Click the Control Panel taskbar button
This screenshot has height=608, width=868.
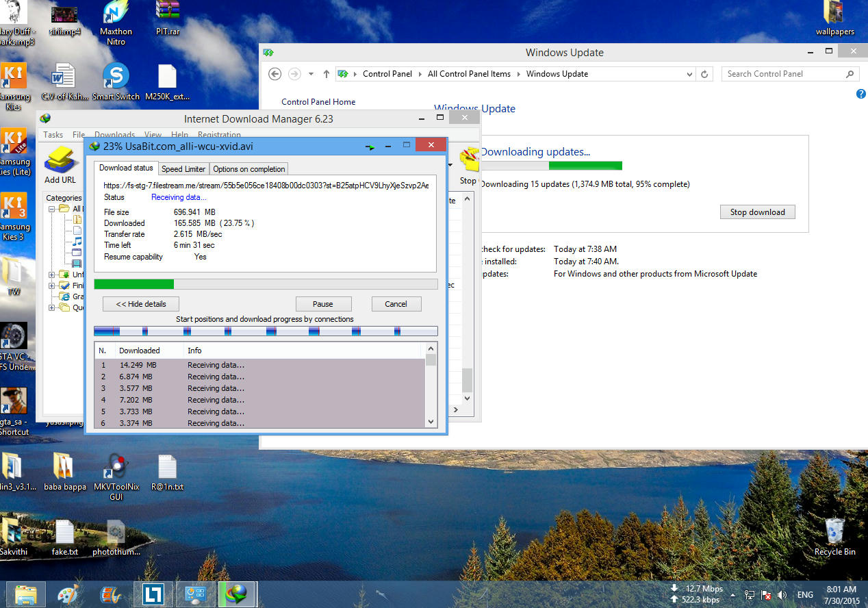click(x=196, y=594)
